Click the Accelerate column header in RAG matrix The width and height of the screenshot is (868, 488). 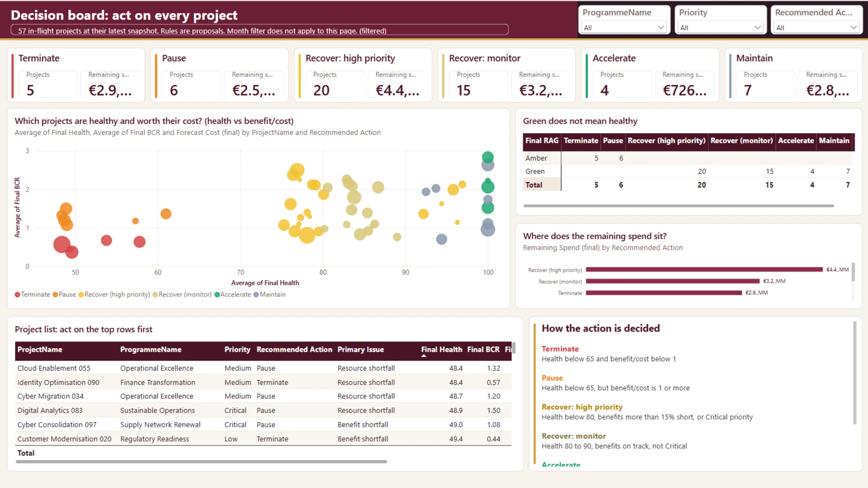coord(796,141)
